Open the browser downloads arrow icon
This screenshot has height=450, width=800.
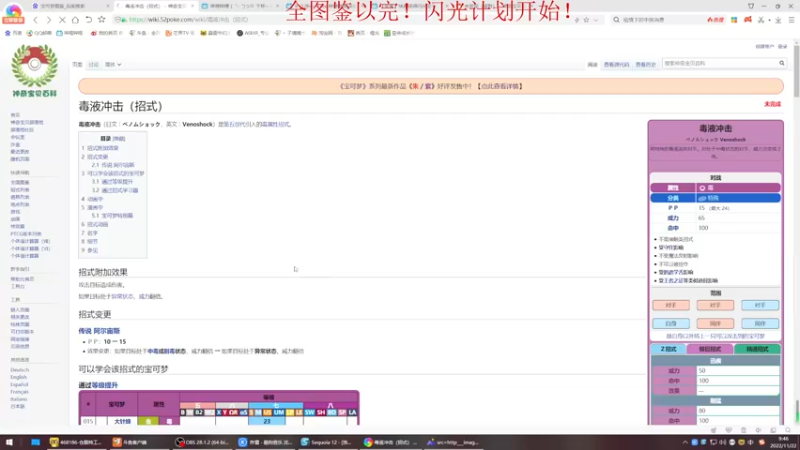pos(778,20)
